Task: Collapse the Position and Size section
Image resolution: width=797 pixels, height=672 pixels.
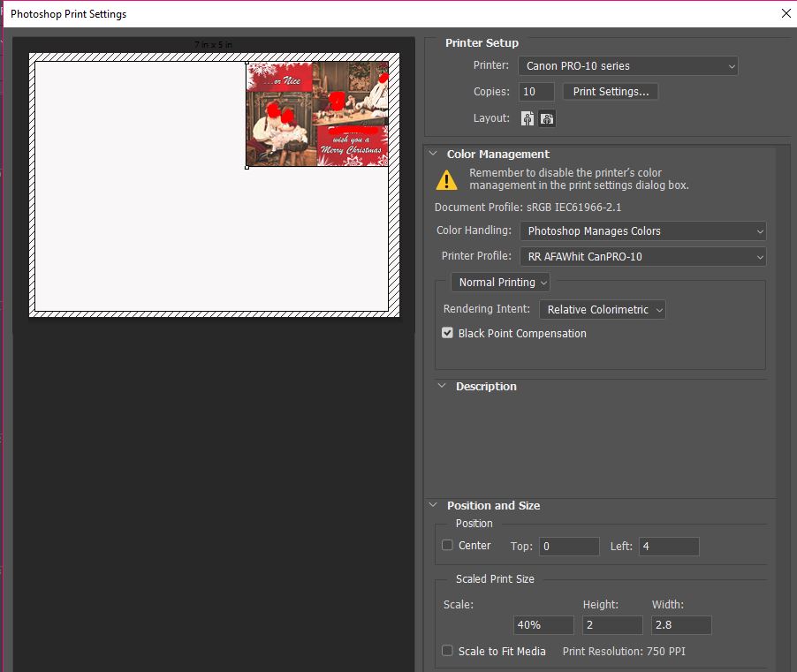Action: click(433, 506)
